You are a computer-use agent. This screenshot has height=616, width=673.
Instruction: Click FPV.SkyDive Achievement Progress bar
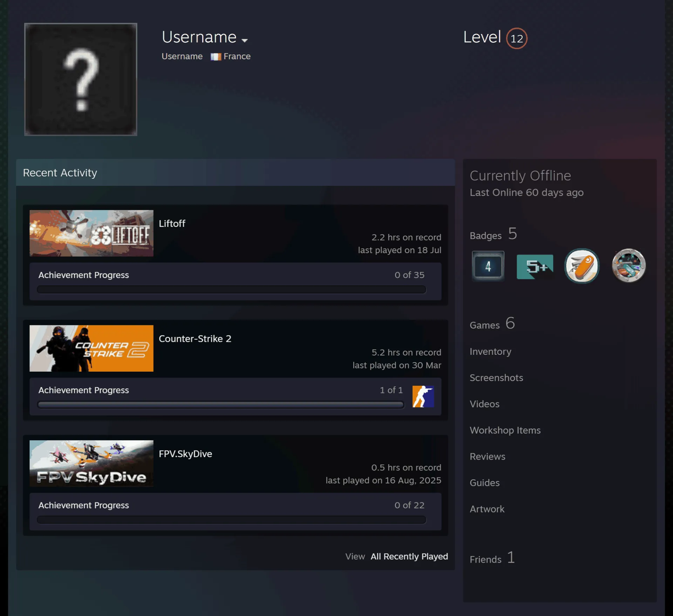[x=231, y=520]
